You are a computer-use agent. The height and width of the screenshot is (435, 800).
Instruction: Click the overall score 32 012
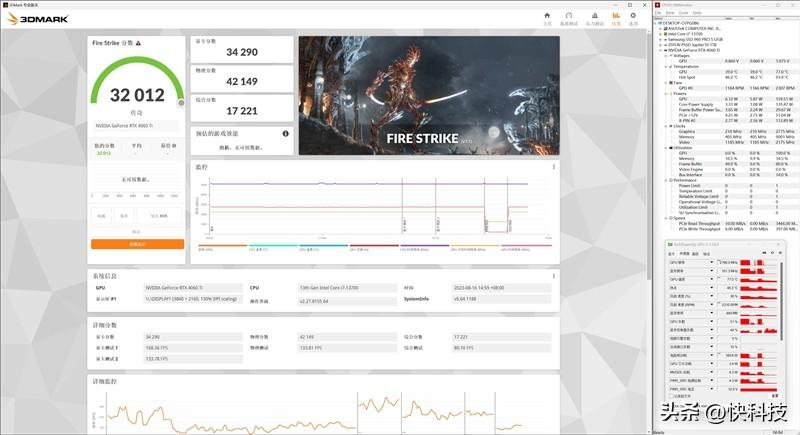click(137, 95)
